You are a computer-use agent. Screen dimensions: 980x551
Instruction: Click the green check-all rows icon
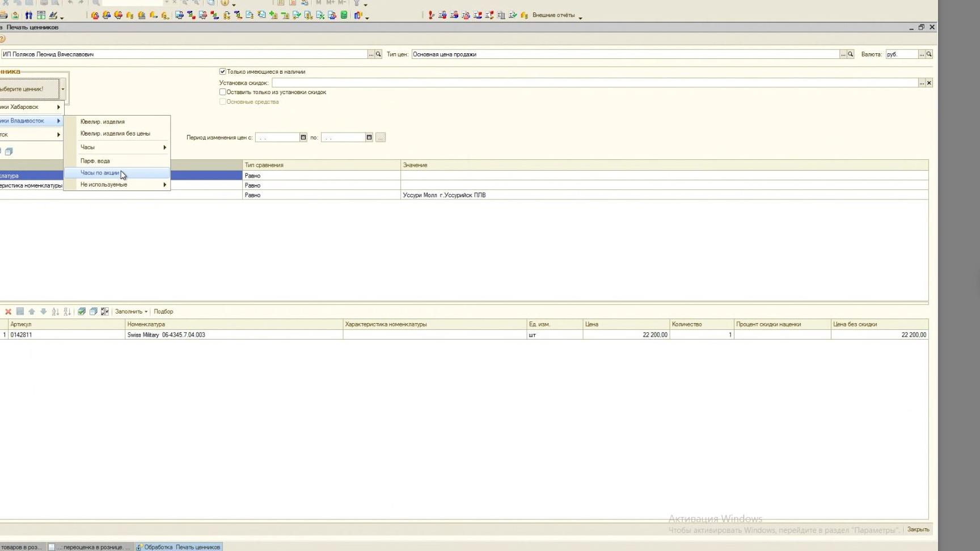[82, 311]
